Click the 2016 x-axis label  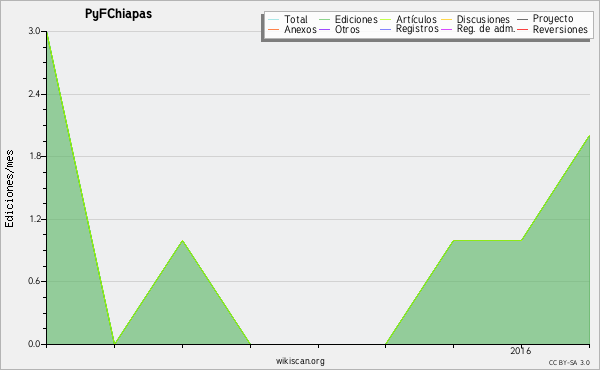coord(521,350)
